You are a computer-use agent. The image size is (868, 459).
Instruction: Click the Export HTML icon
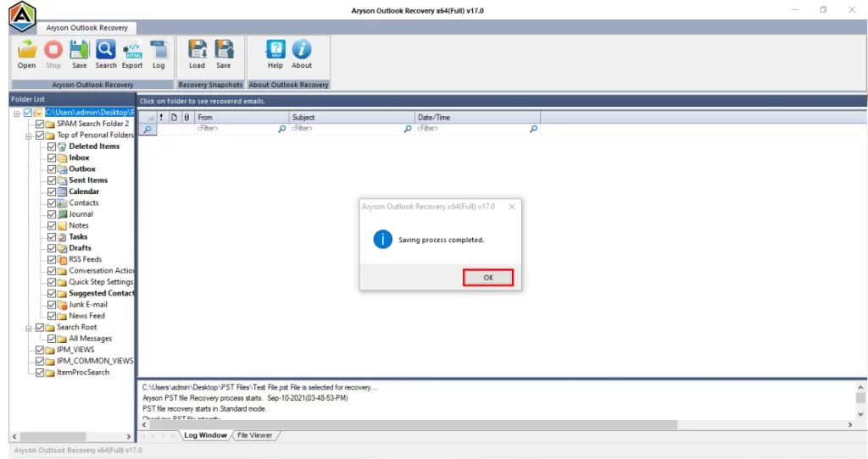(x=132, y=50)
